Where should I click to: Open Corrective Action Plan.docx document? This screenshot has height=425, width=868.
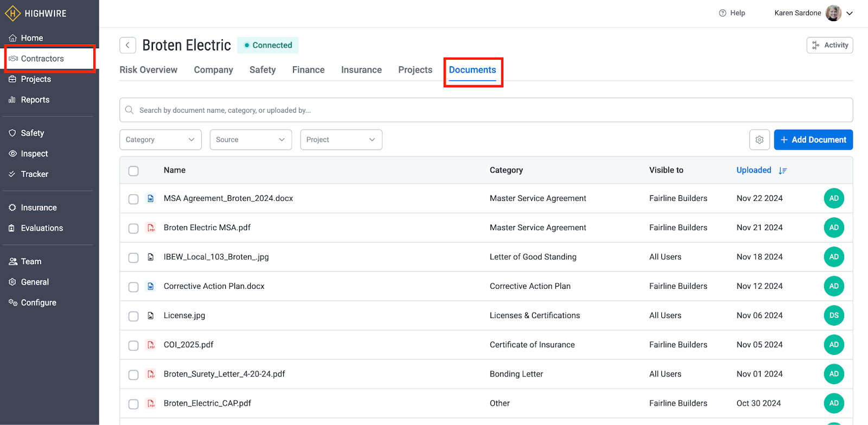point(214,287)
